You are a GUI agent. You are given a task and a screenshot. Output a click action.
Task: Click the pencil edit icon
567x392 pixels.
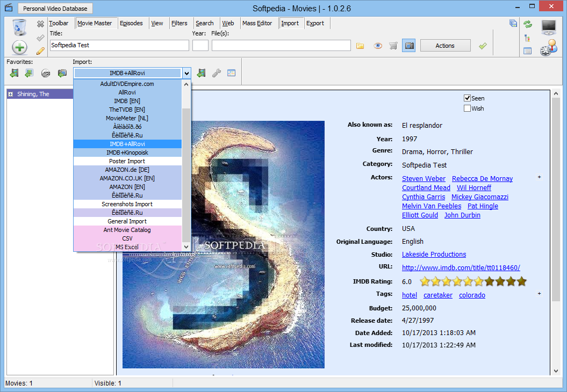(40, 51)
